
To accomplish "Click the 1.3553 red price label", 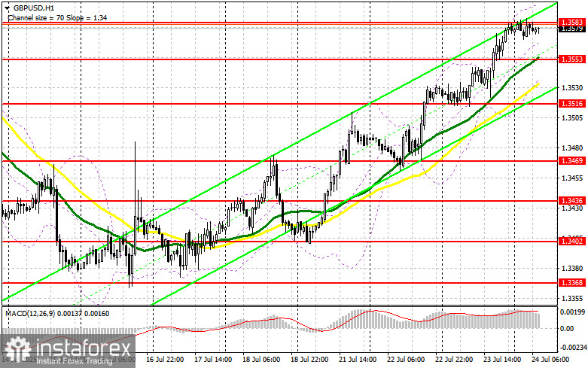I will pos(572,59).
